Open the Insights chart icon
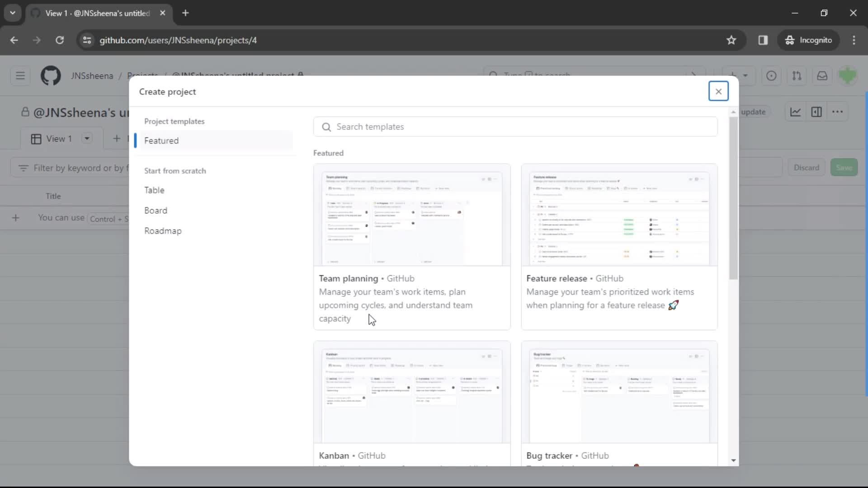The width and height of the screenshot is (868, 488). (x=796, y=112)
